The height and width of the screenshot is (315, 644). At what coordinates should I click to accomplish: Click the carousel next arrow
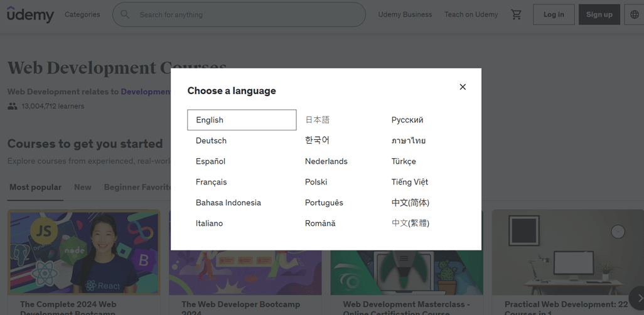637,297
